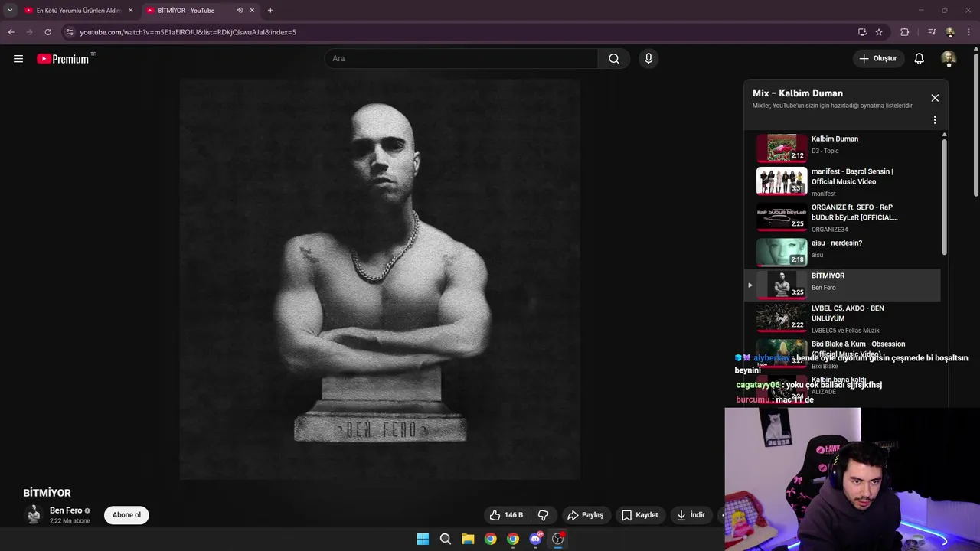Viewport: 980px width, 551px height.
Task: Click the Oluştur create button
Action: point(877,59)
